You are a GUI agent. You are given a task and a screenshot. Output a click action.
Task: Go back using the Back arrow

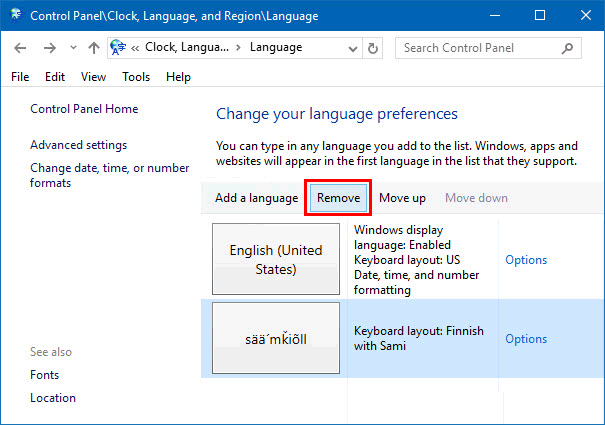pos(22,48)
